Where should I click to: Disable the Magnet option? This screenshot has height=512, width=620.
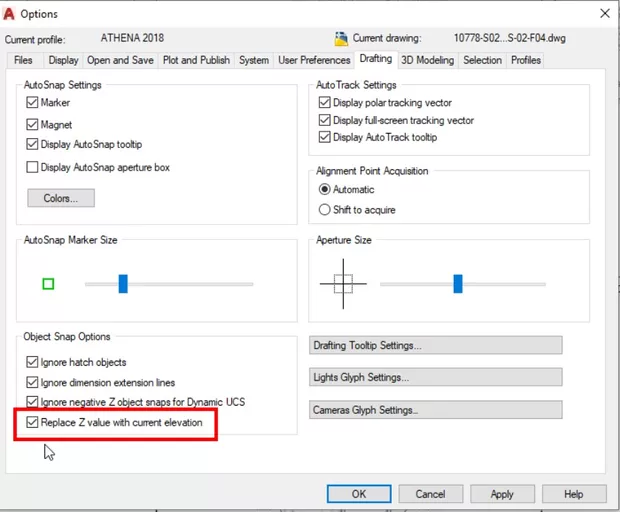33,124
